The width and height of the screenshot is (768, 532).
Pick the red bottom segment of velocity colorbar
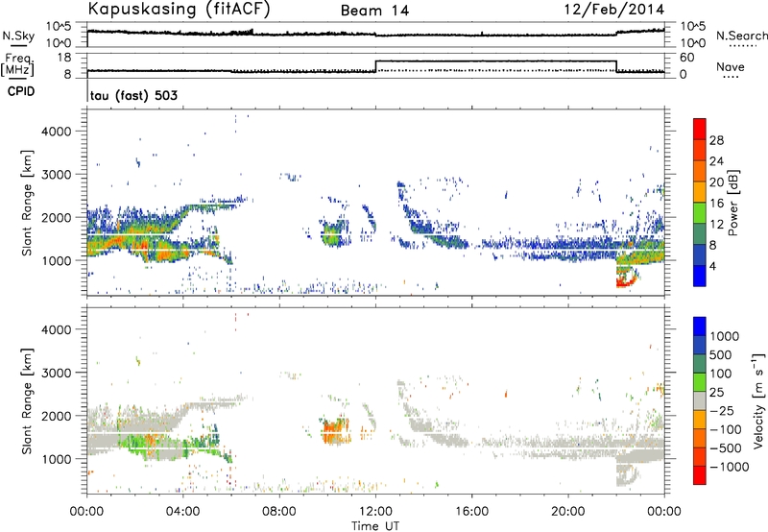(x=700, y=475)
